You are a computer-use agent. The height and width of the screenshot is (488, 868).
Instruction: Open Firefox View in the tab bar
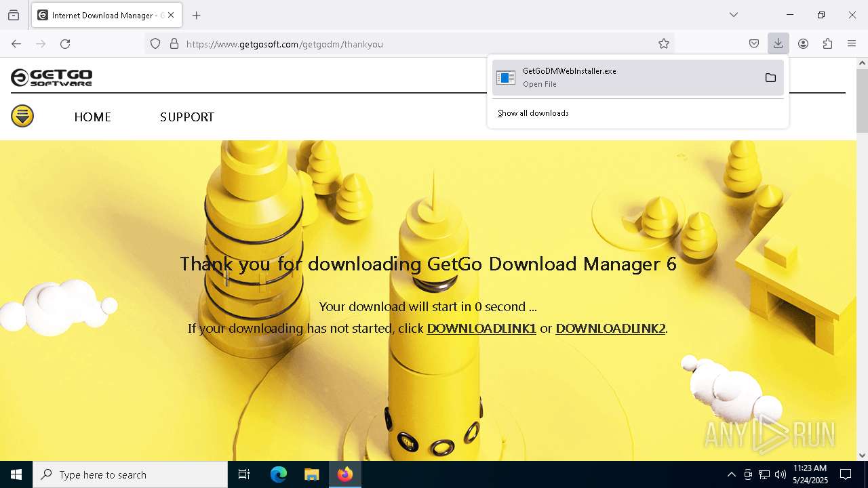click(14, 15)
